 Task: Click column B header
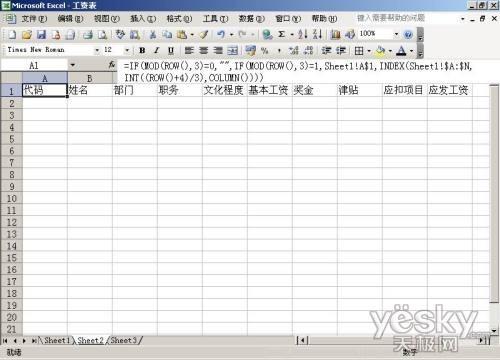click(x=90, y=78)
